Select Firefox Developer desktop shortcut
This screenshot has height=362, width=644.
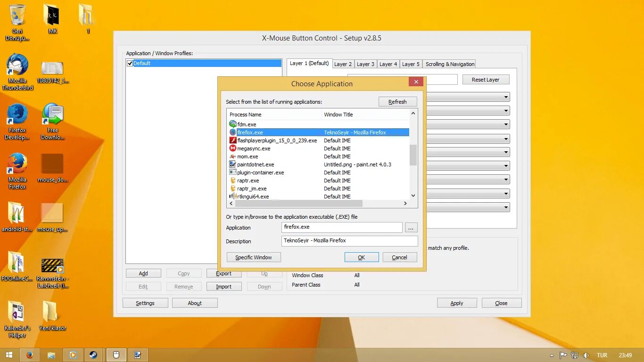click(x=17, y=122)
